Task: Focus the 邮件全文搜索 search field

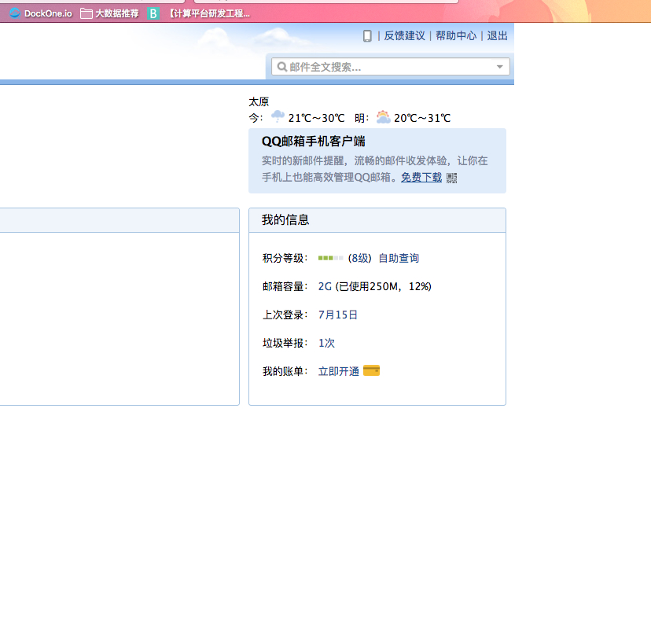Action: [x=390, y=67]
